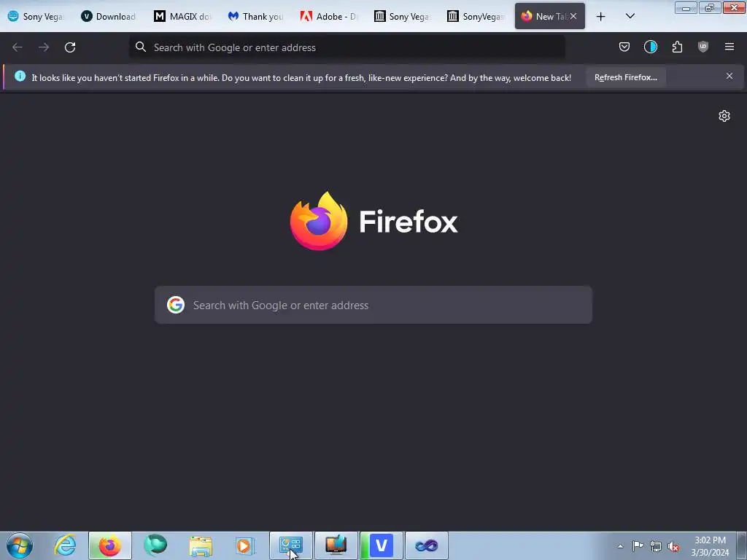Launch Internet Explorer from taskbar
Image resolution: width=747 pixels, height=560 pixels.
point(65,545)
